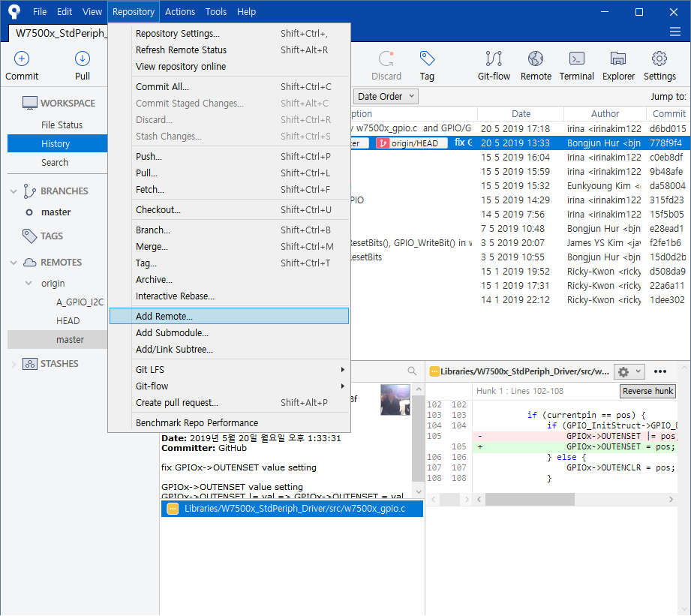The image size is (691, 616).
Task: Click the search magnifier in commit panel
Action: click(412, 371)
